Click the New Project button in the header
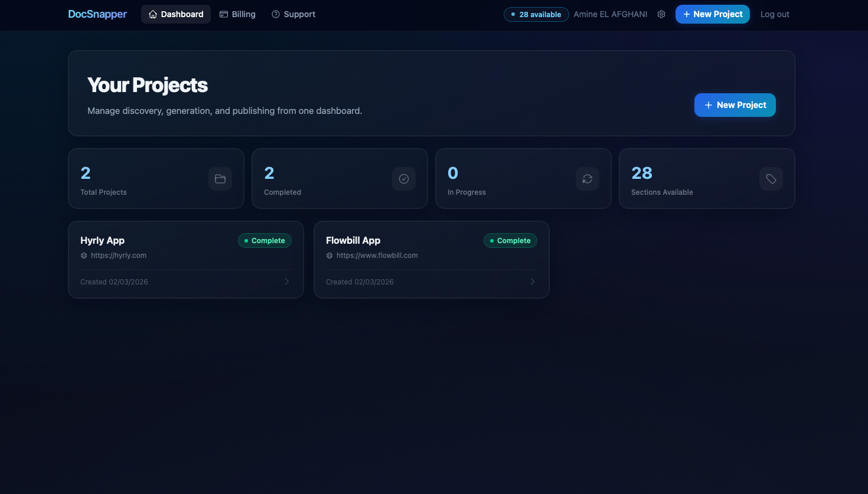The width and height of the screenshot is (868, 494). point(712,14)
